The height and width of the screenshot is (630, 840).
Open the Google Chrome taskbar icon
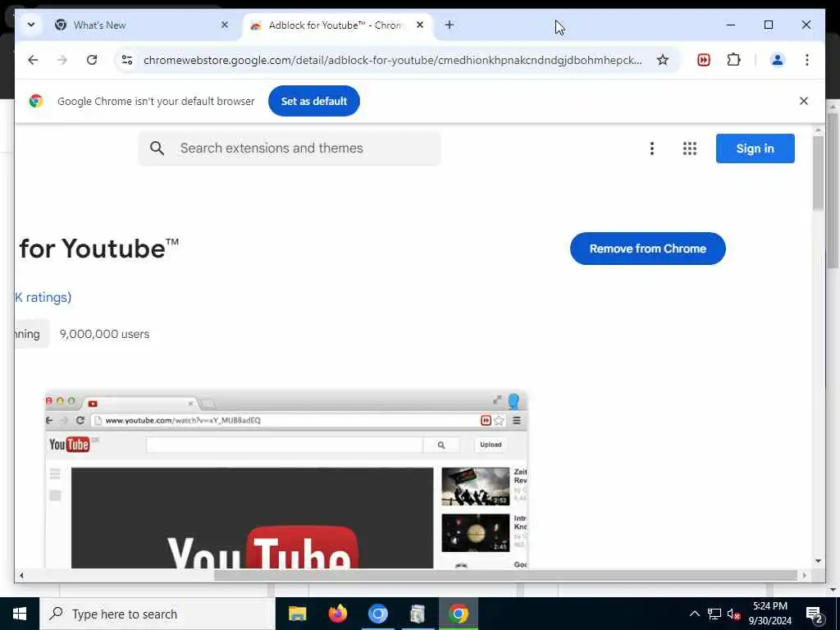(458, 614)
